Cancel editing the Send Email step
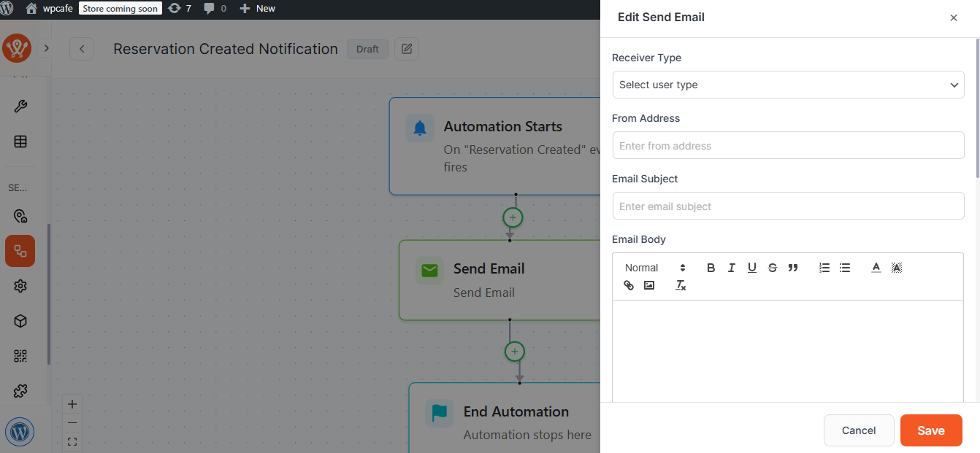This screenshot has width=980, height=453. click(858, 430)
